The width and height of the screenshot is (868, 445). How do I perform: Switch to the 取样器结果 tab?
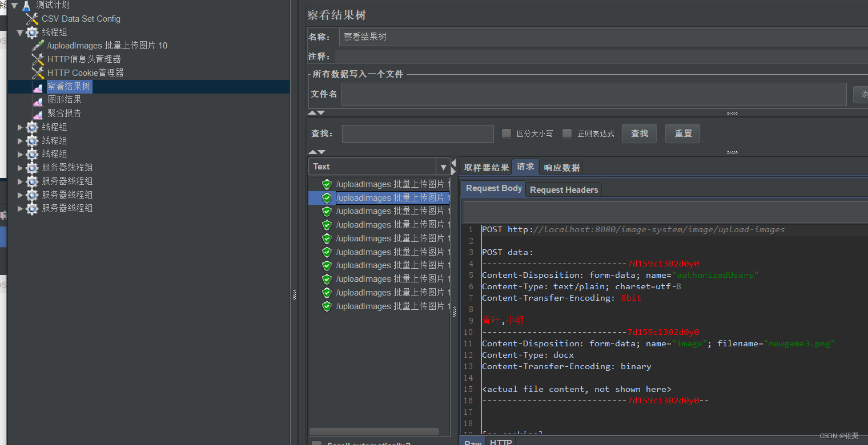(x=486, y=167)
